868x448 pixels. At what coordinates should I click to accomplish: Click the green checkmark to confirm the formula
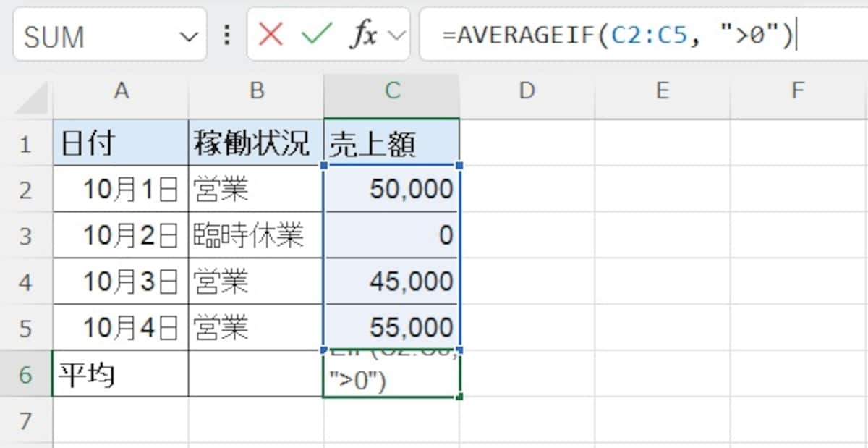(315, 34)
